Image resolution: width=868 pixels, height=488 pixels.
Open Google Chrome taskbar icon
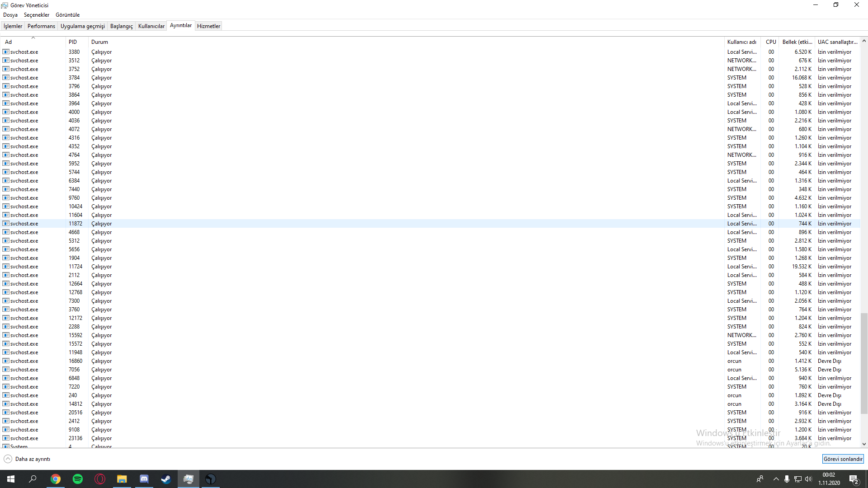click(x=56, y=479)
